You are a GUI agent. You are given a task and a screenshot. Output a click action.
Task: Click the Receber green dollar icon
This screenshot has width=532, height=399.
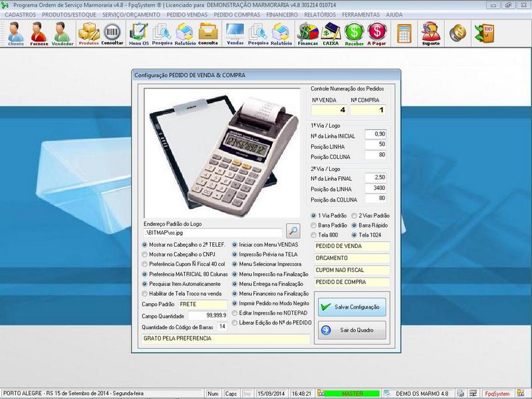pos(354,33)
